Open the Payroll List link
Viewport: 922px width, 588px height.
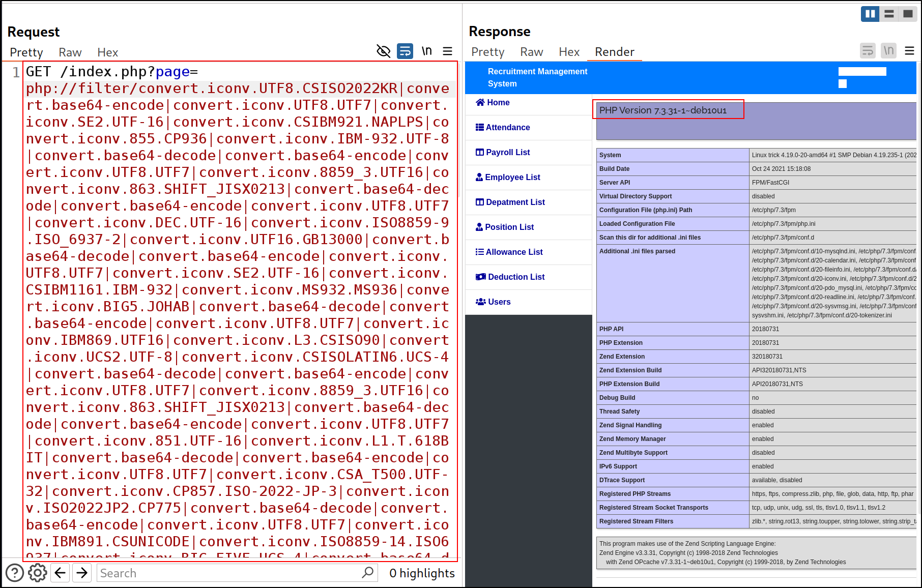tap(507, 152)
